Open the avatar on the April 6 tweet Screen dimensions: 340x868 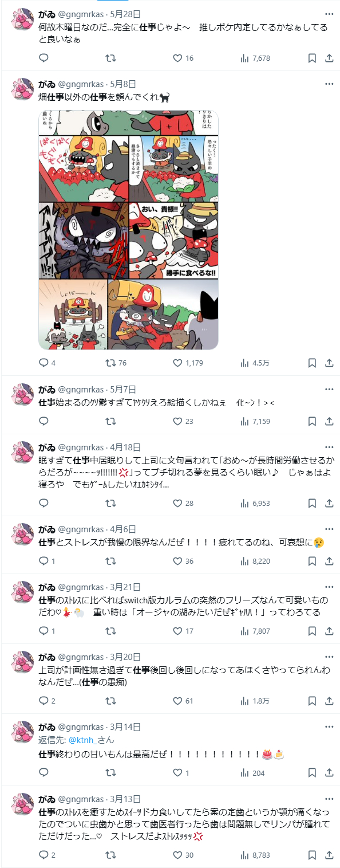(x=22, y=535)
